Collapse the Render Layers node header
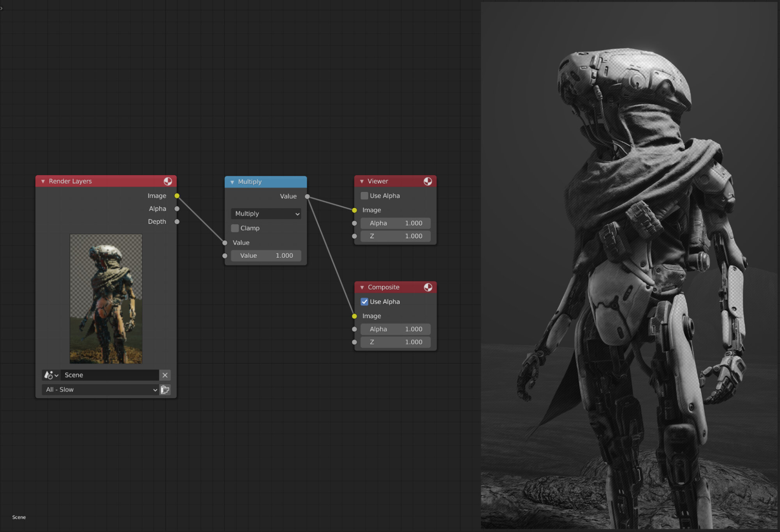Image resolution: width=780 pixels, height=532 pixels. (42, 181)
